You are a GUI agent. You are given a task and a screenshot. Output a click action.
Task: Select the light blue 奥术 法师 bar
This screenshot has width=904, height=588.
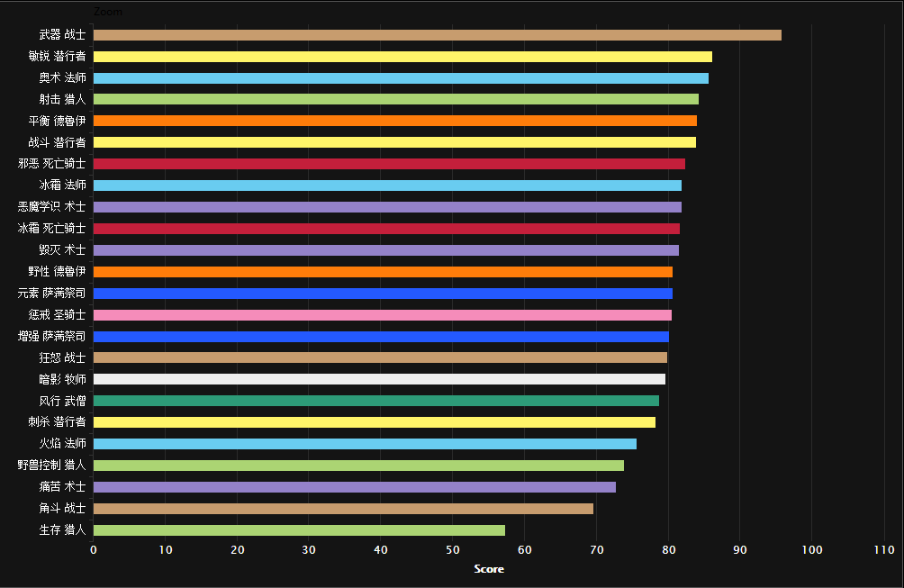click(401, 78)
